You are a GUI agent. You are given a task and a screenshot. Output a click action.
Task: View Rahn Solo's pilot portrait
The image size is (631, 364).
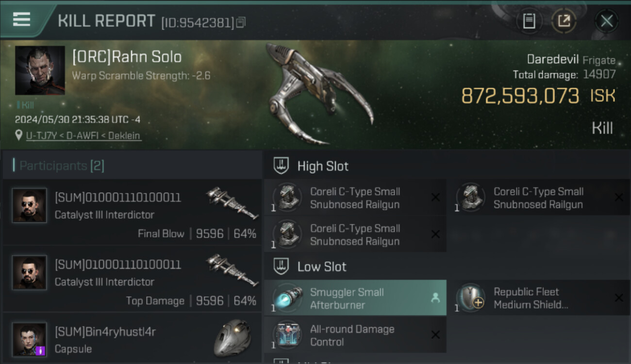(40, 70)
